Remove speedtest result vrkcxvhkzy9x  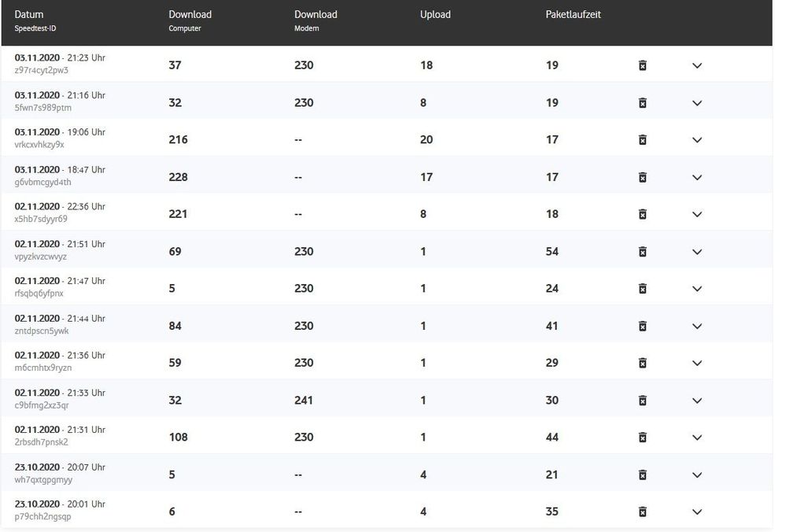(x=642, y=140)
